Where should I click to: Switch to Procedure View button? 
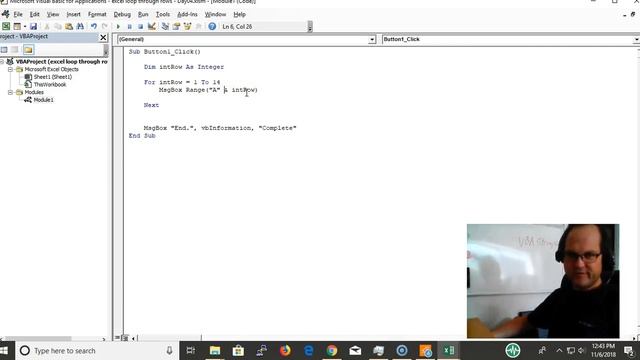pos(118,338)
